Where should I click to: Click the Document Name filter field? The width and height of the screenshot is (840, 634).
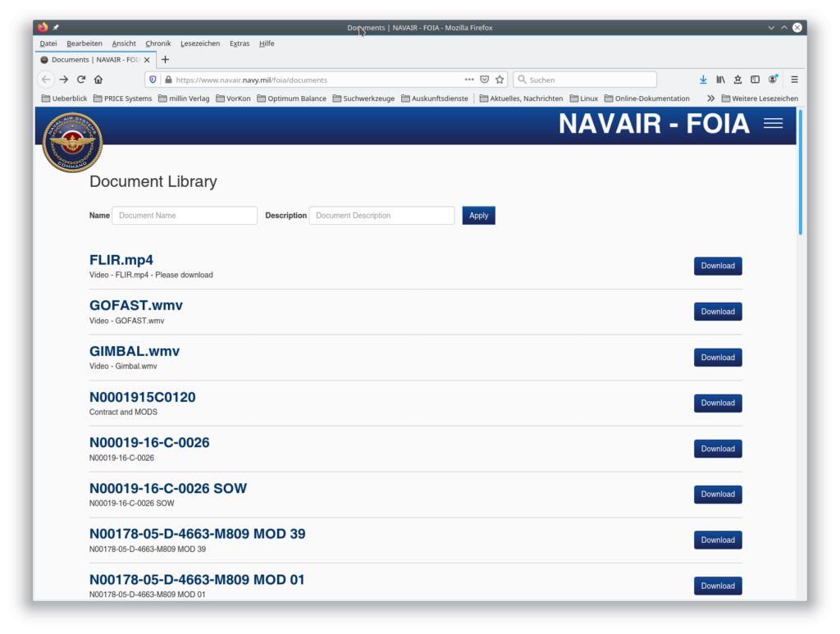click(x=185, y=215)
